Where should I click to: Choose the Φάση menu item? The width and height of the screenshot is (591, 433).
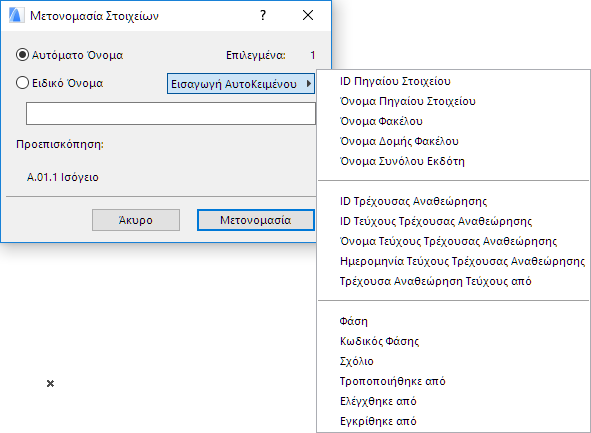pos(453,321)
